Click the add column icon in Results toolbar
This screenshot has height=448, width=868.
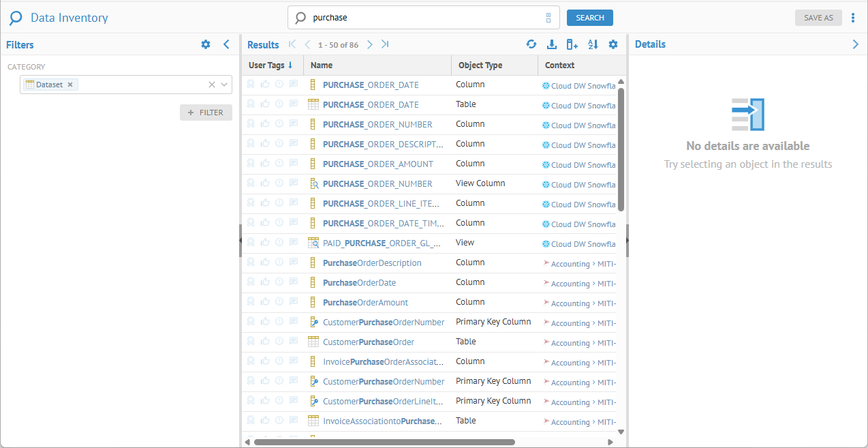click(x=572, y=44)
